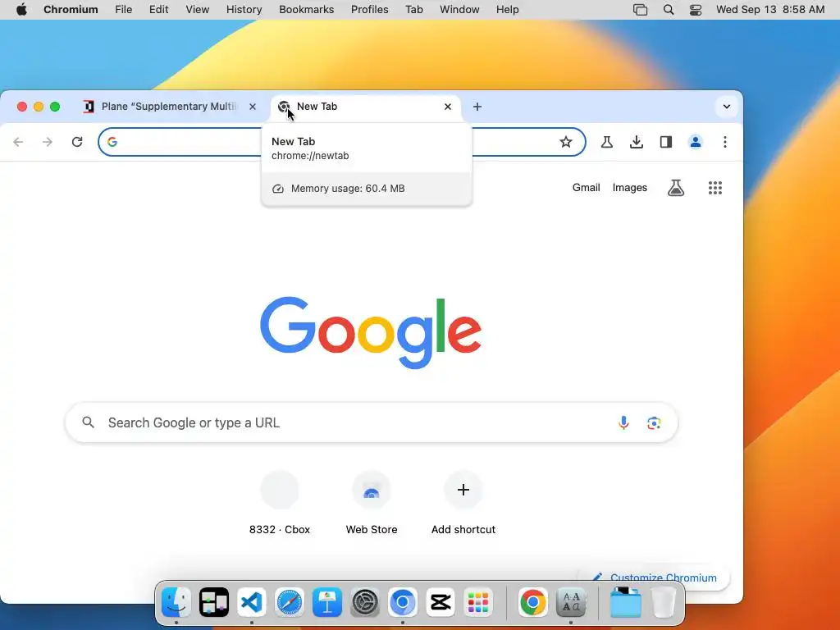Click the Add shortcut button

(x=463, y=503)
